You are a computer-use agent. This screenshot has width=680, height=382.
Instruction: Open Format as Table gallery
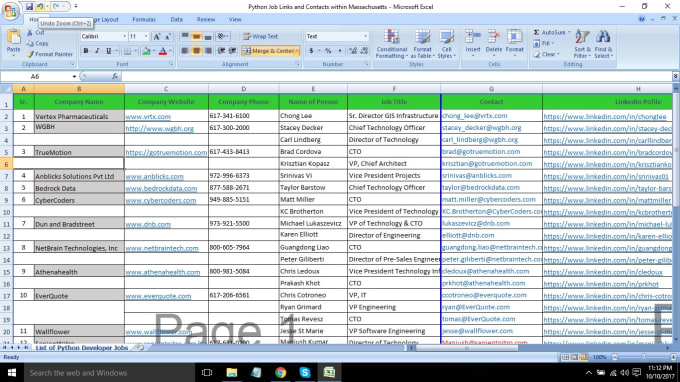(422, 43)
